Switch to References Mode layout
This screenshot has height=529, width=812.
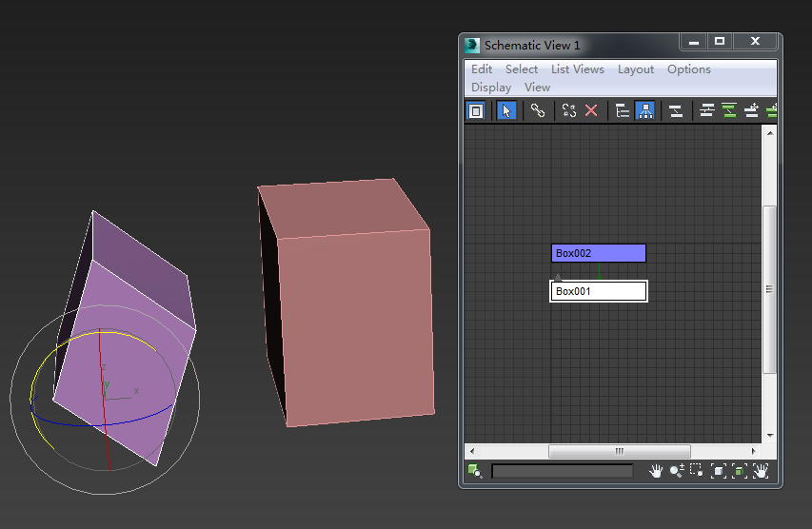click(644, 110)
